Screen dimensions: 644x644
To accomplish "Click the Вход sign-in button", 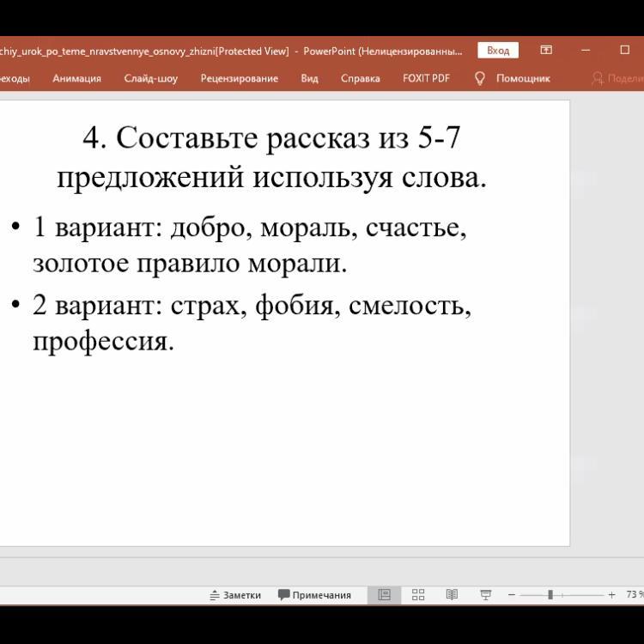I will pyautogui.click(x=498, y=51).
